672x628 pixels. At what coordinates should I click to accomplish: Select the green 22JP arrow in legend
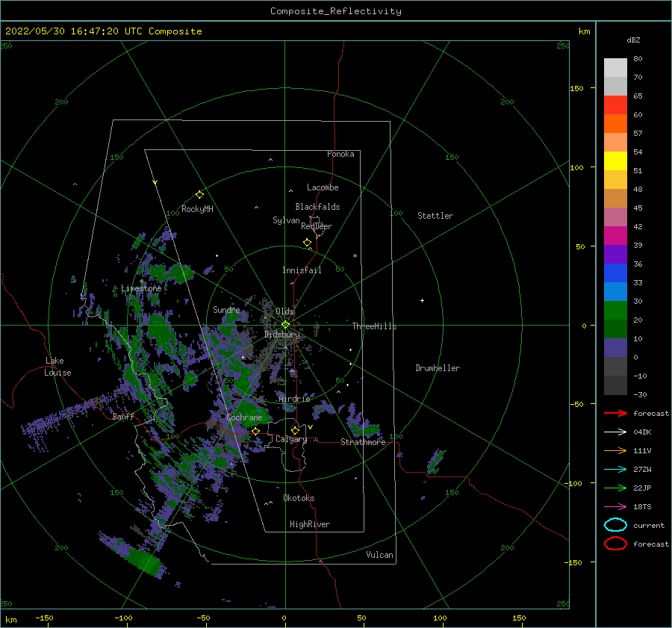[x=615, y=488]
